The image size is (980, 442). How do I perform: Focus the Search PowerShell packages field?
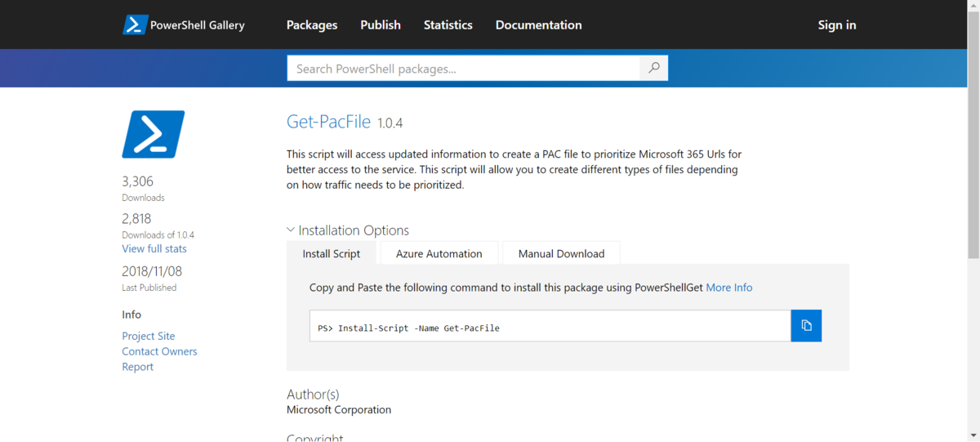pyautogui.click(x=463, y=69)
